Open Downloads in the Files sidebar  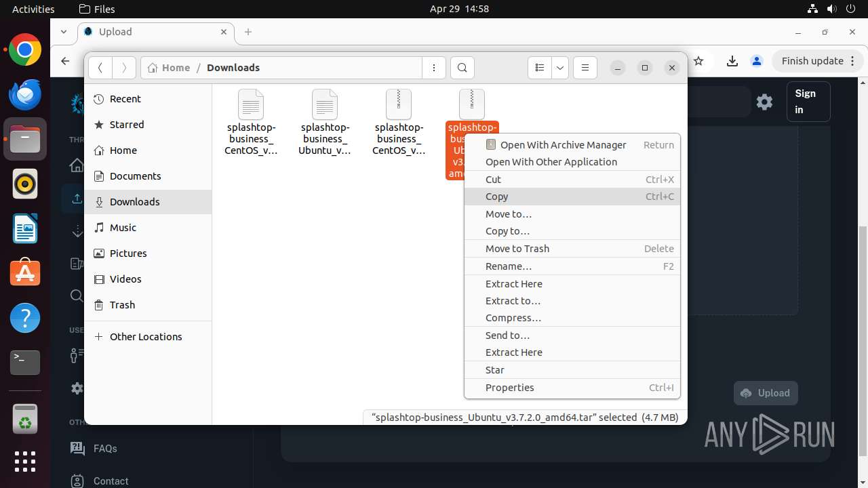pyautogui.click(x=148, y=202)
